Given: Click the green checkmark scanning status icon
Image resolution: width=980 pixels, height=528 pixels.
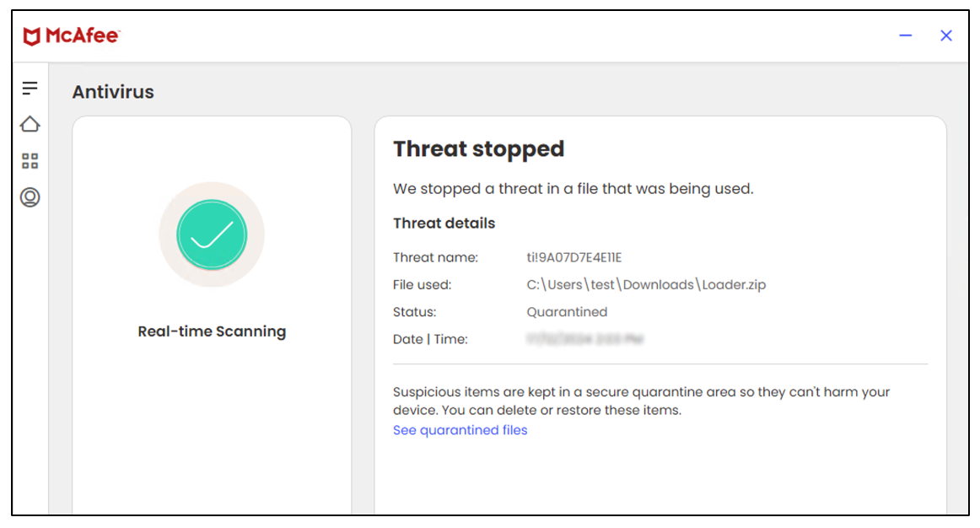Looking at the screenshot, I should pos(212,234).
